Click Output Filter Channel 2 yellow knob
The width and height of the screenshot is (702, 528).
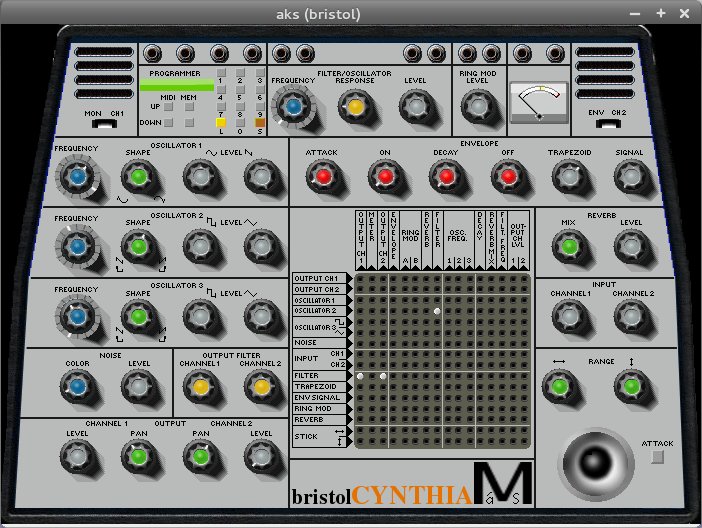(261, 387)
